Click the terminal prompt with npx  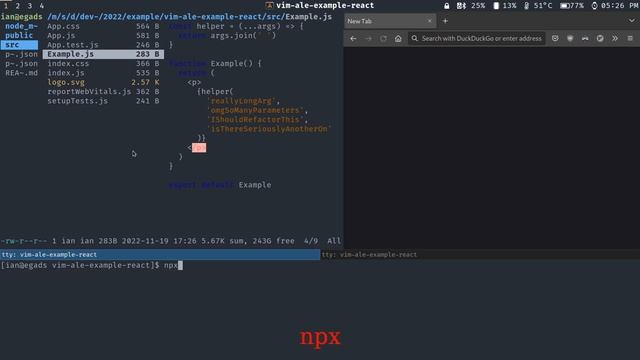(91, 265)
